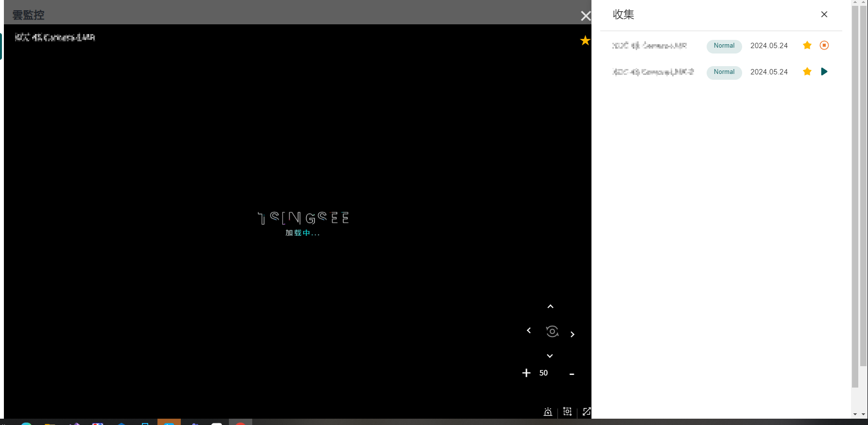Click the second row's Normal status badge

724,72
